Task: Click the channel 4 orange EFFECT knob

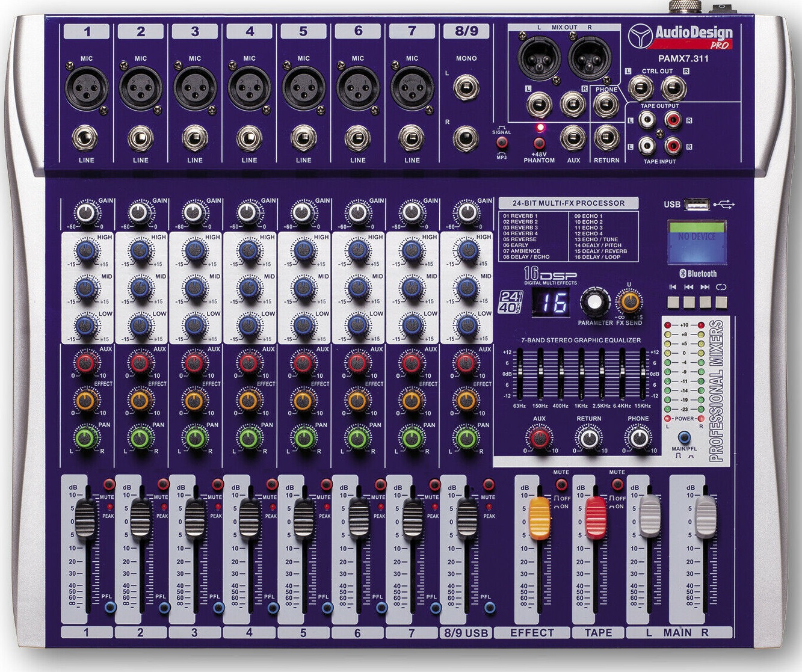Action: click(248, 399)
